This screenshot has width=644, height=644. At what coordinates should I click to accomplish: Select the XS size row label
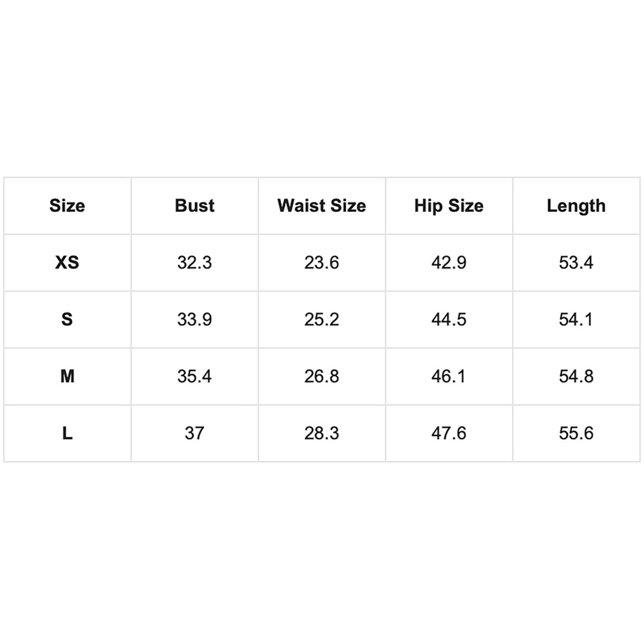coord(67,263)
